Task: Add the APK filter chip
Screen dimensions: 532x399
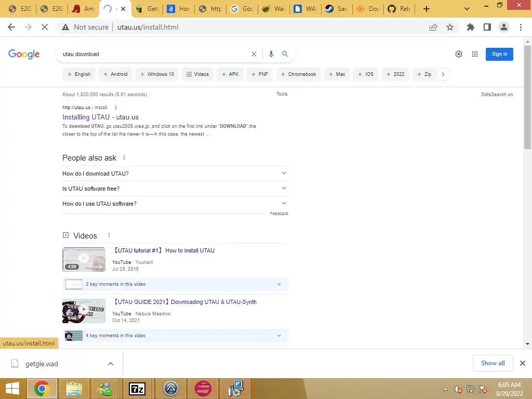Action: tap(230, 74)
